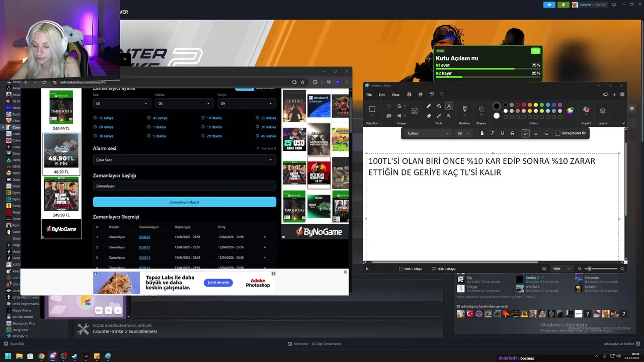Open the Edit colors wheel in Paint
The height and width of the screenshot is (362, 644).
pos(570,111)
